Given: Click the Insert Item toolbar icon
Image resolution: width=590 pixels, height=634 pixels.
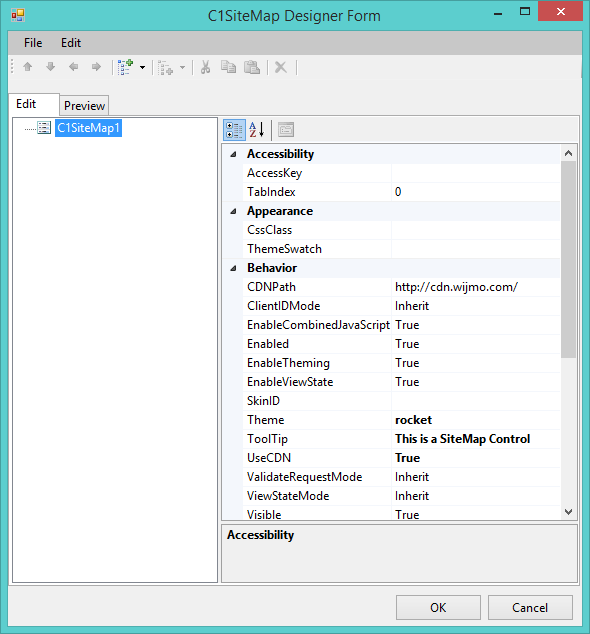Looking at the screenshot, I should coord(165,68).
